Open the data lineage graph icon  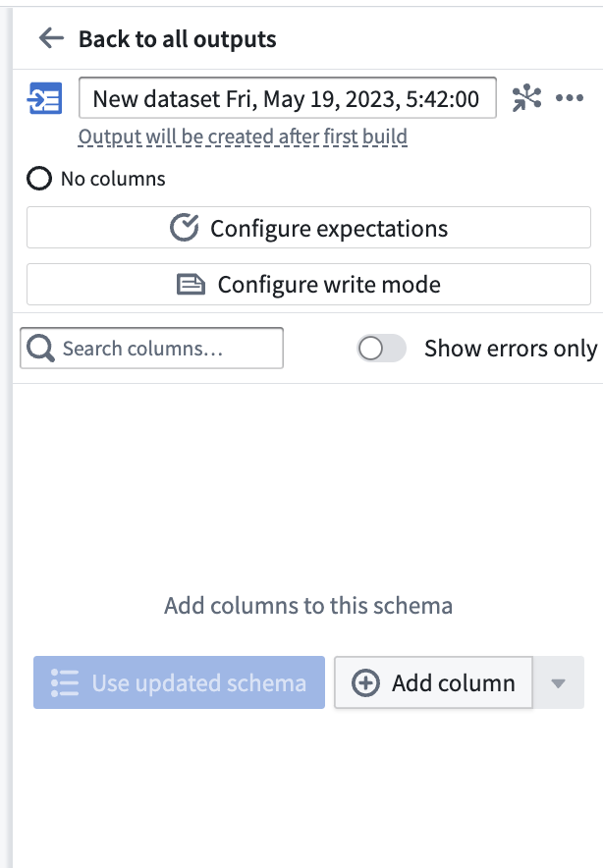coord(526,98)
